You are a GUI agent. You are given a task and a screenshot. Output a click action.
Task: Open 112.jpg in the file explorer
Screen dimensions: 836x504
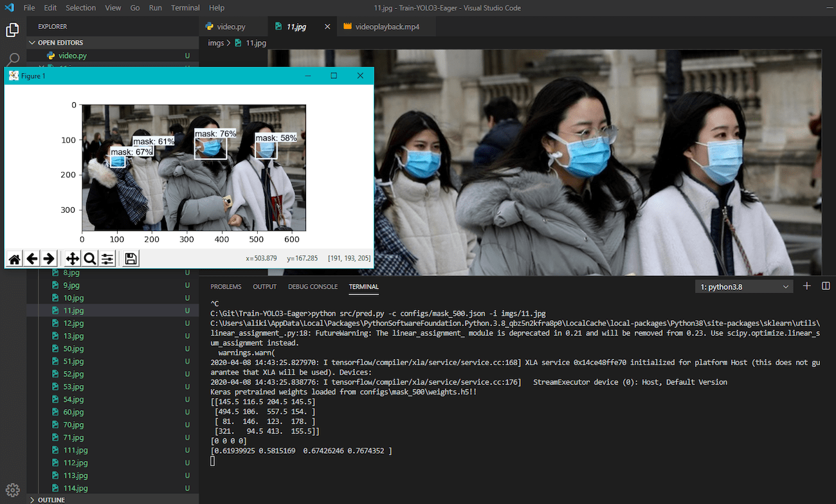(113, 463)
